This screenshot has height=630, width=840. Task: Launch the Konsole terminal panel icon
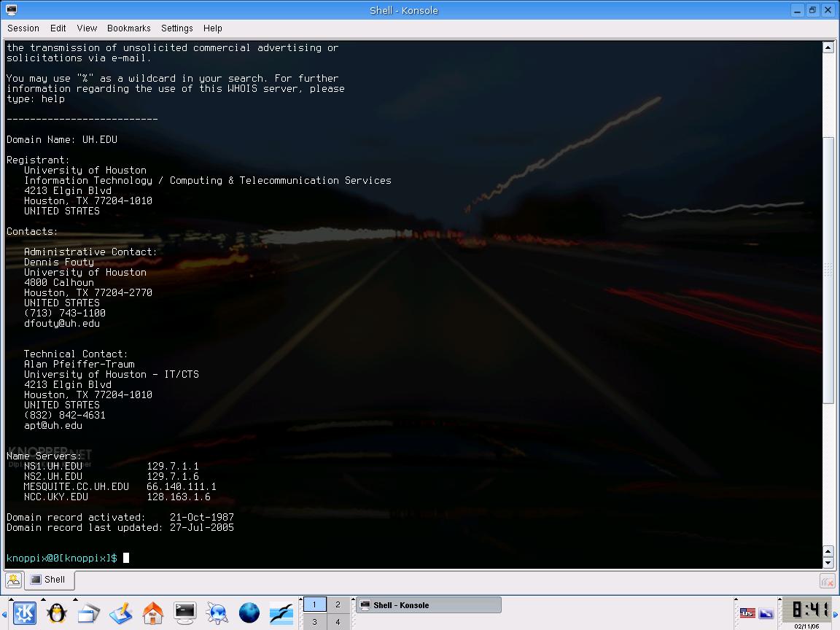tap(184, 612)
